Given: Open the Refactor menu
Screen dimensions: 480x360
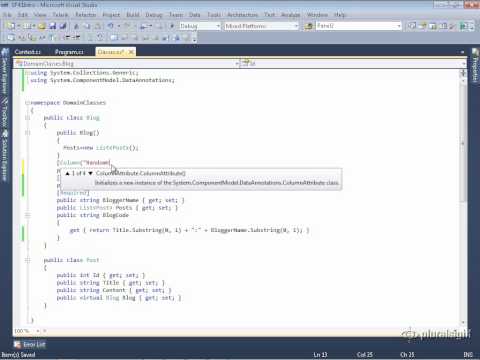Looking at the screenshot, I should point(85,15).
